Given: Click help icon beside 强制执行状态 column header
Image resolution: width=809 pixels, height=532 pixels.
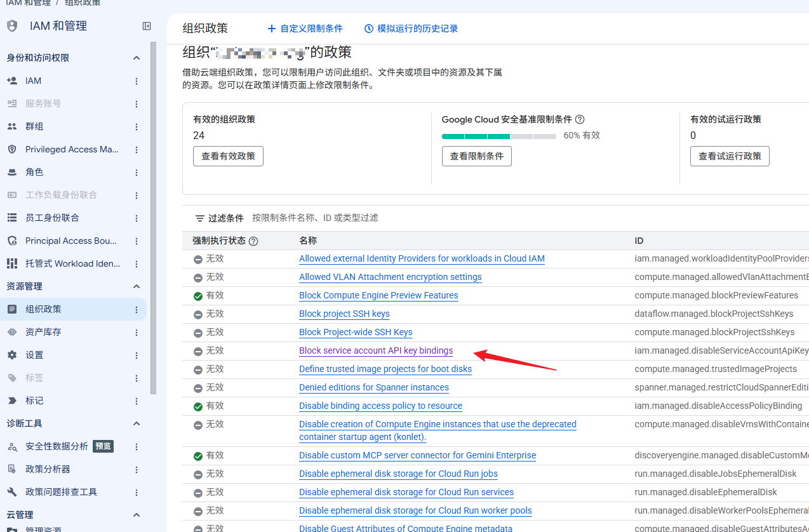Looking at the screenshot, I should pos(253,241).
